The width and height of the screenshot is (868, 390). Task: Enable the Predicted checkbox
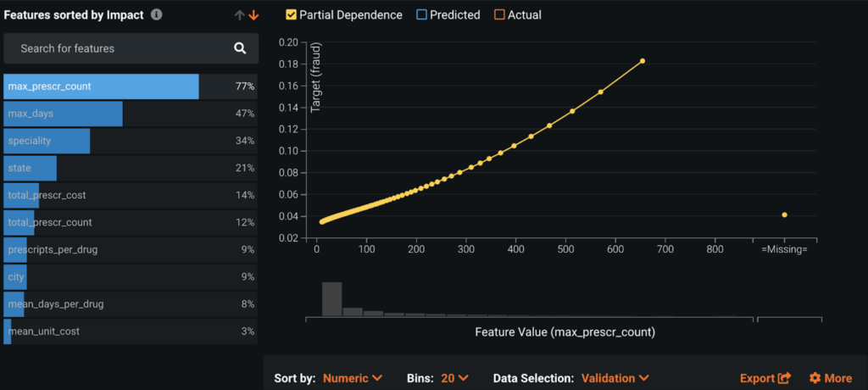click(421, 15)
